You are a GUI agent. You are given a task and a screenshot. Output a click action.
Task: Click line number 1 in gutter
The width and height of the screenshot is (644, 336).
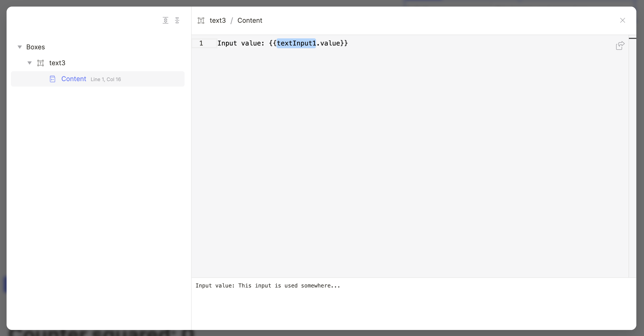pos(201,43)
